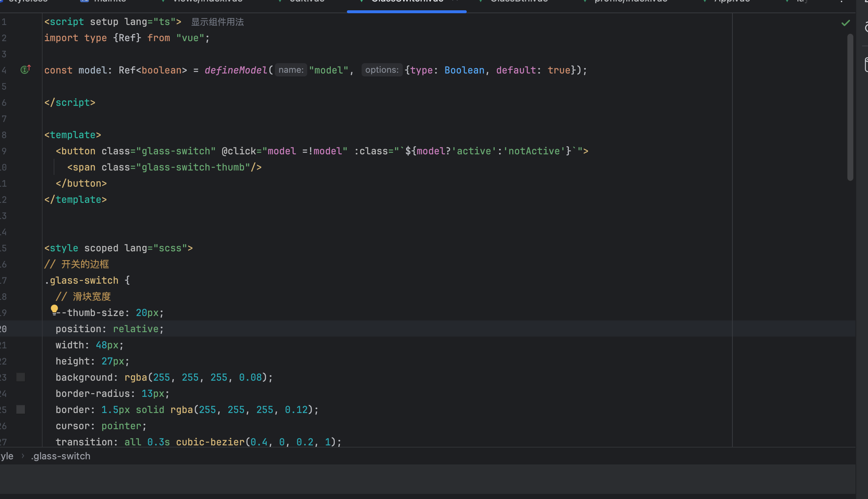868x499 pixels.
Task: Open the background rgba color swatch in the gutter
Action: coord(21,377)
